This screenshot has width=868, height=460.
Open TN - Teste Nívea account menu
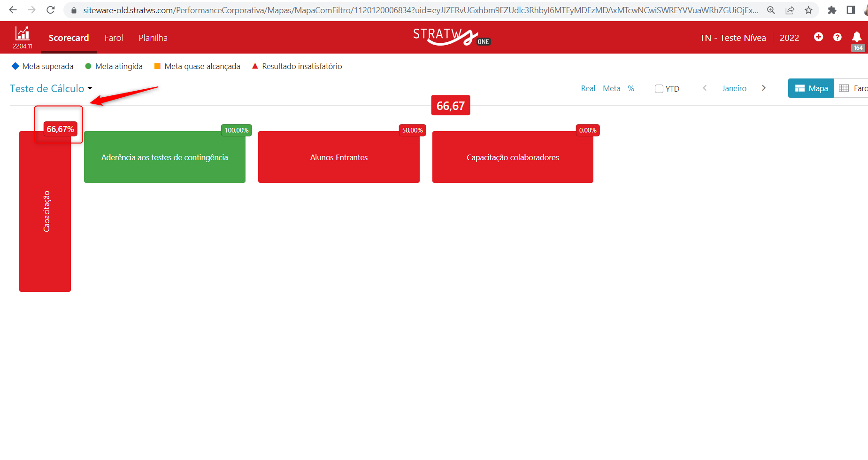(733, 38)
